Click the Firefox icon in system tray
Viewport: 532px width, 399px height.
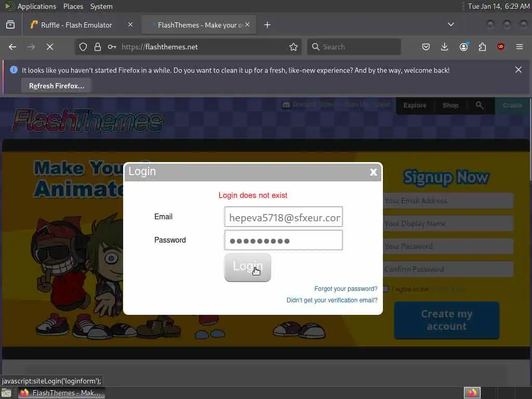(x=472, y=393)
